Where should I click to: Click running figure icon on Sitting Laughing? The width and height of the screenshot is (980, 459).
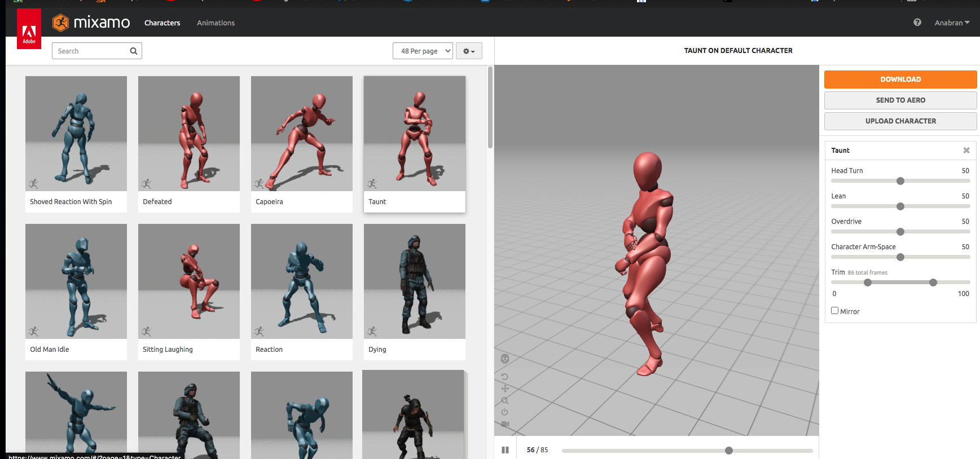coord(146,332)
